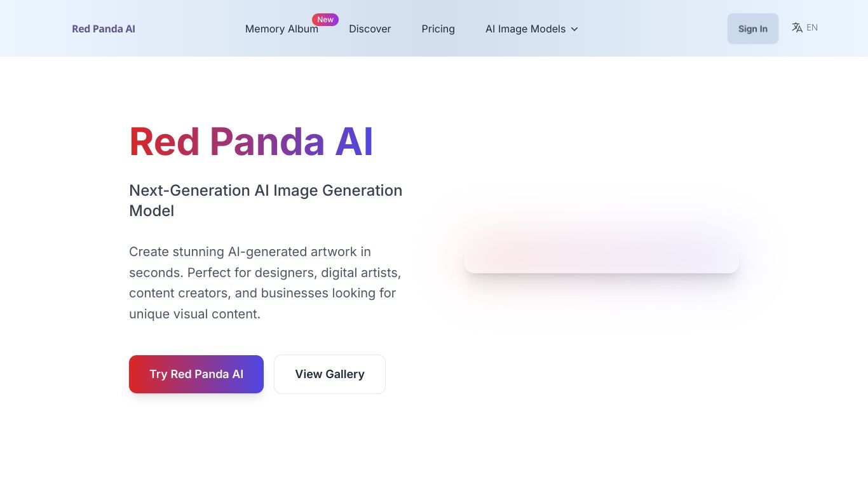This screenshot has width=868, height=488.
Task: Click the translate language icon
Action: pos(797,27)
